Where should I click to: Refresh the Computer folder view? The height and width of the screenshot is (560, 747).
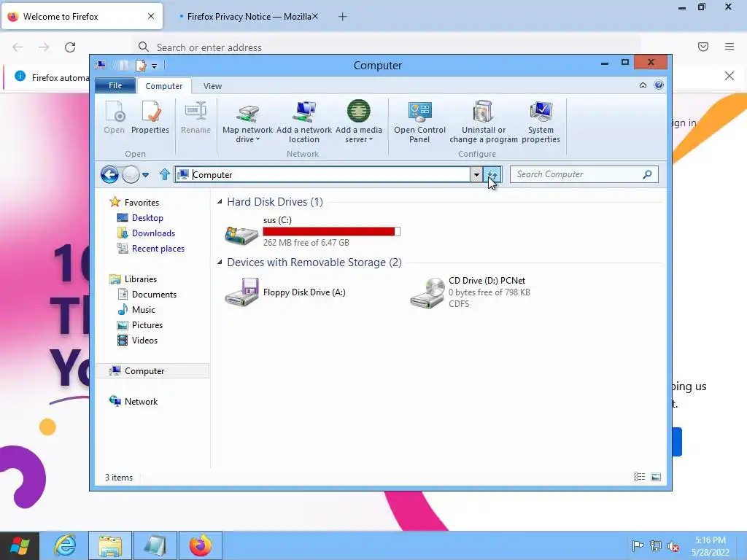coord(492,175)
